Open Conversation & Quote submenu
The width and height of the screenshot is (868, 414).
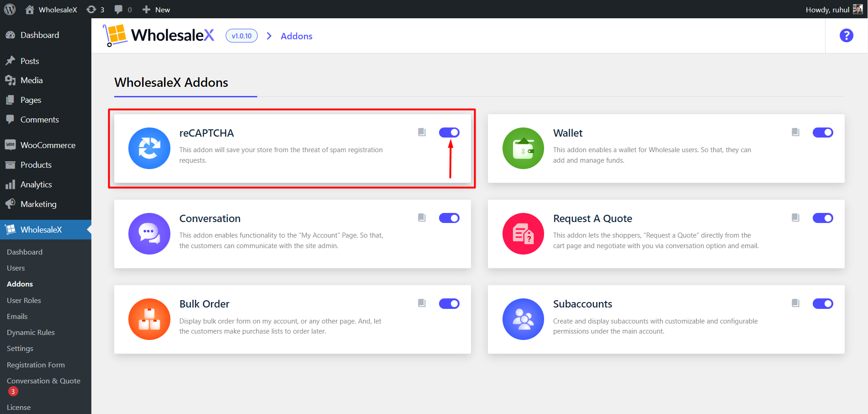44,381
